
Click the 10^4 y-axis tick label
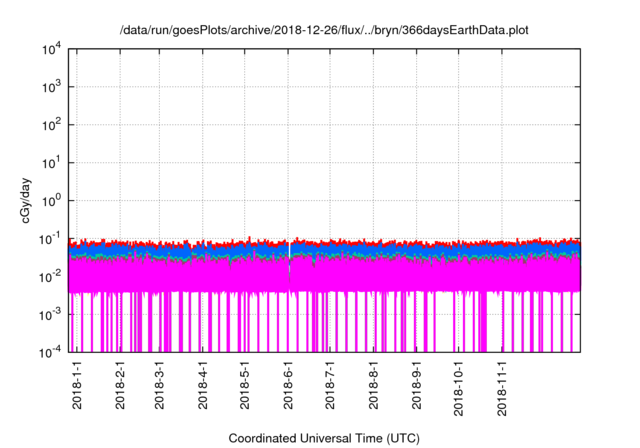coord(50,50)
